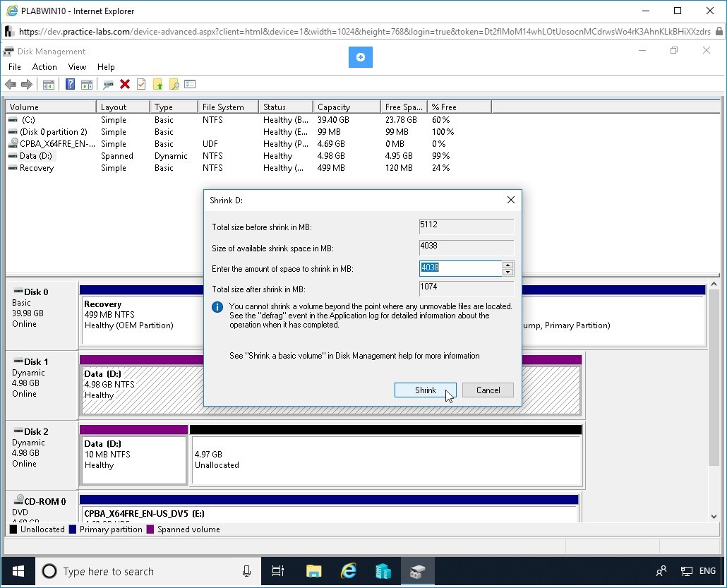
Task: Click the microphone icon in search box
Action: click(246, 571)
